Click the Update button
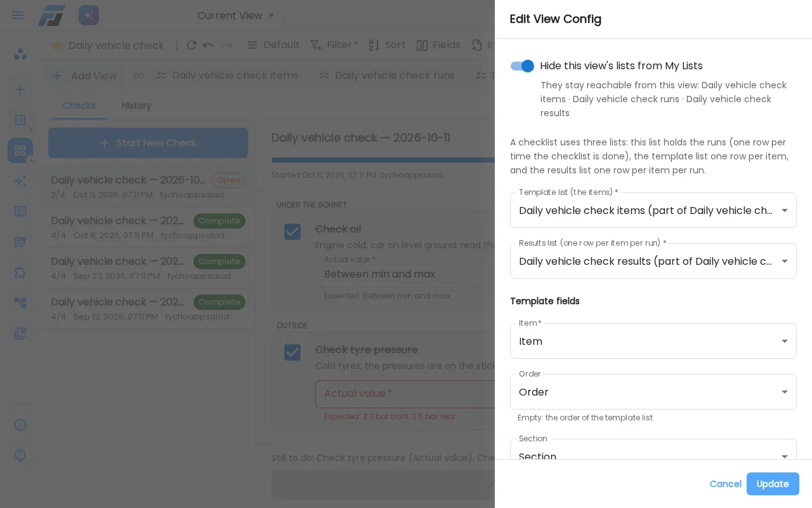This screenshot has width=812, height=508. point(773,484)
